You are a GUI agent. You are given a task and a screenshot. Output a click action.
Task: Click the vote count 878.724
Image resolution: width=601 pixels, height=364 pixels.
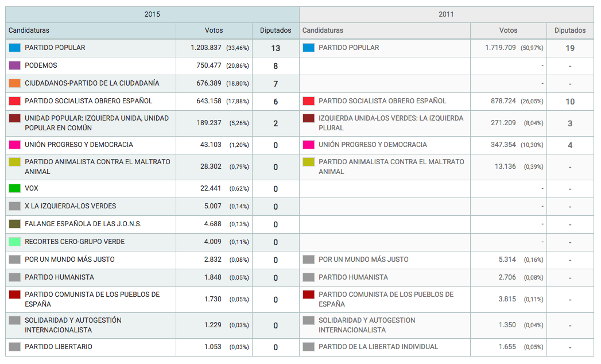[x=503, y=101]
